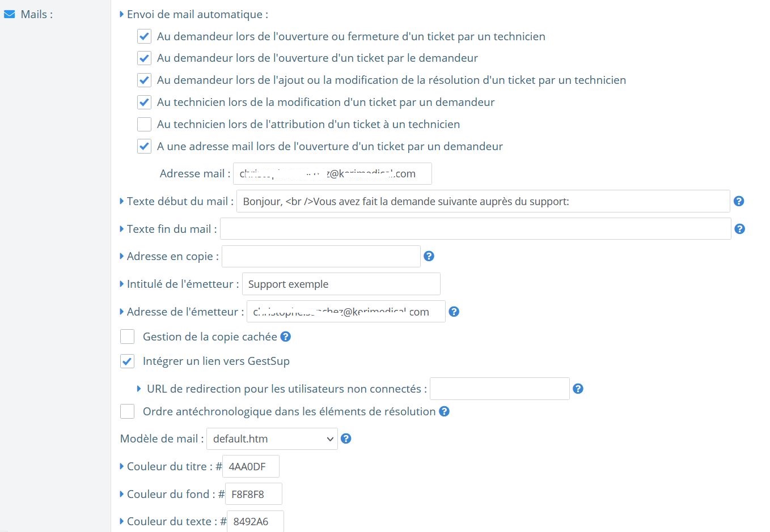Open help for Ordre antéchronologique option
This screenshot has width=770, height=532.
click(445, 411)
